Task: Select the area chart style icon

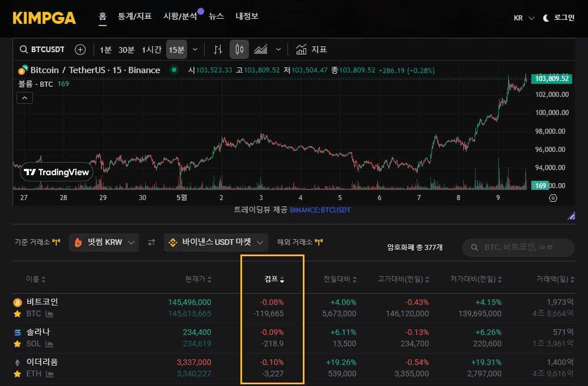Action: coord(261,49)
